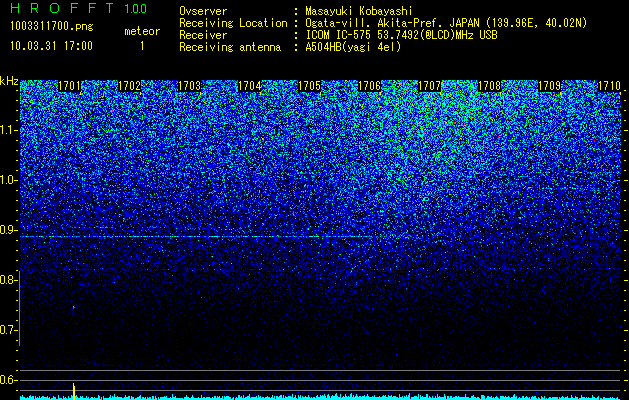Screen dimensions: 629x400
Task: Click the version number 1.0.0
Action: coord(136,8)
